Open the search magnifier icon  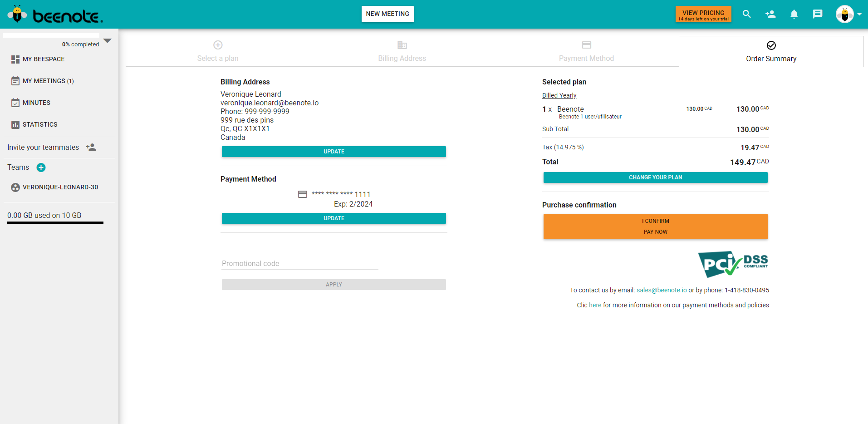(747, 14)
